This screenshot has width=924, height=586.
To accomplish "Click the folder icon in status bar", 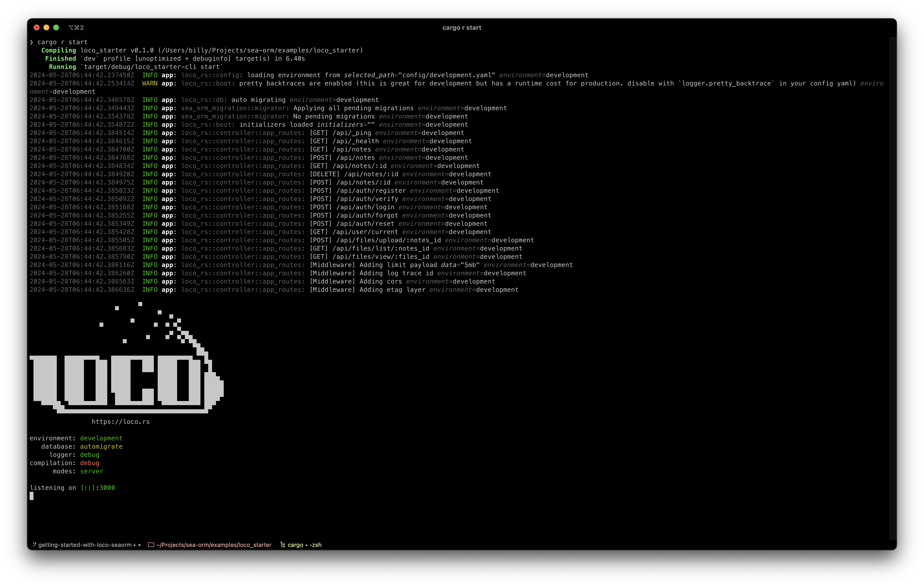I will click(151, 544).
